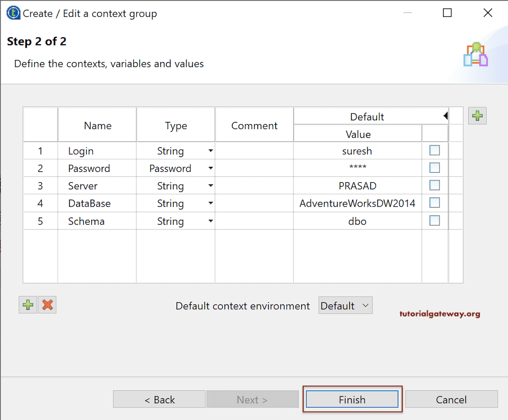
Task: Select the Schema row checkbox
Action: pyautogui.click(x=435, y=220)
